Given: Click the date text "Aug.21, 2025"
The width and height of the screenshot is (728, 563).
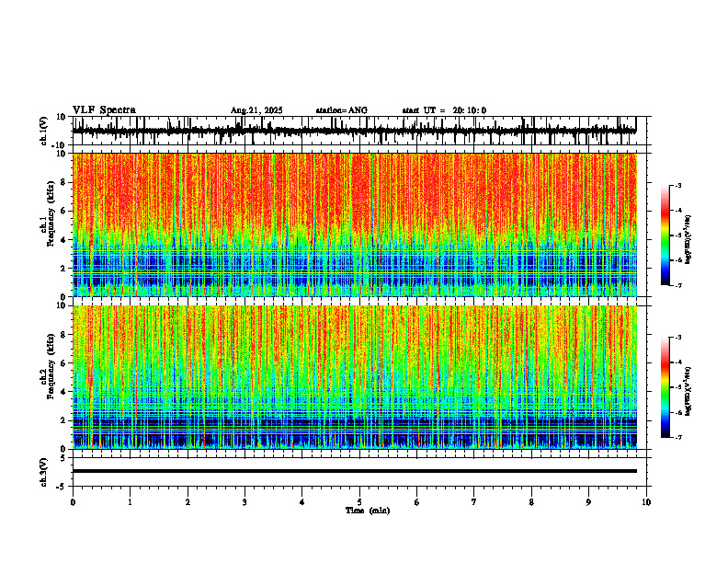Looking at the screenshot, I should (x=256, y=110).
